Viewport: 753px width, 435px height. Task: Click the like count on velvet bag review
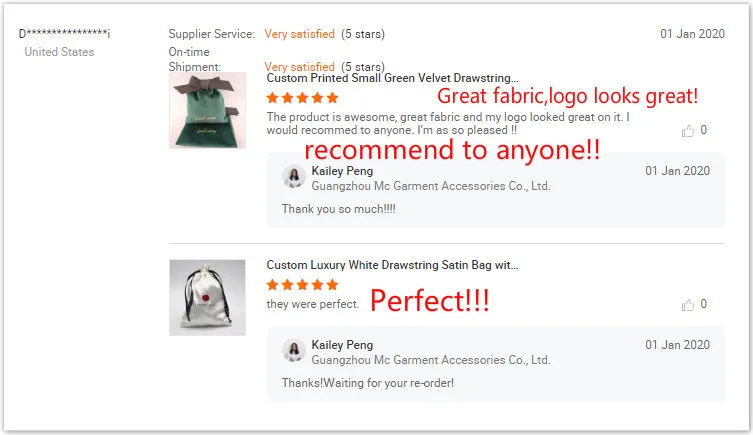coord(704,130)
